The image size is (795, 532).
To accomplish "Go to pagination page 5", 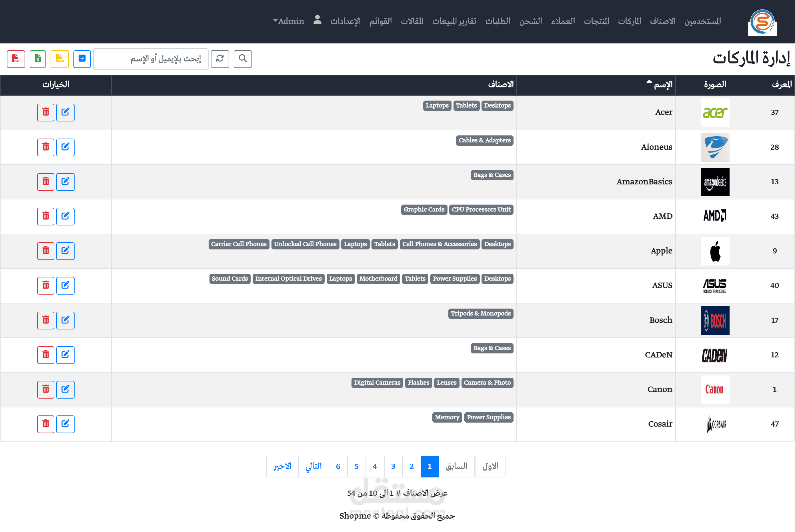I will point(357,467).
